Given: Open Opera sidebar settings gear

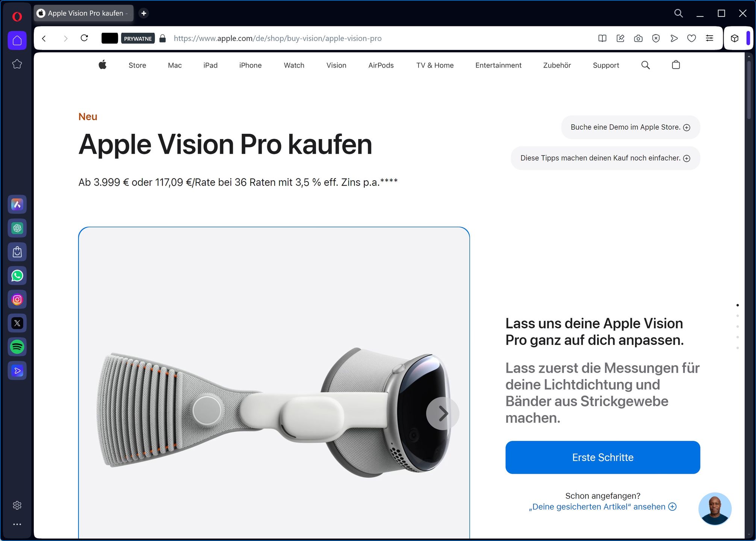Looking at the screenshot, I should click(x=17, y=505).
